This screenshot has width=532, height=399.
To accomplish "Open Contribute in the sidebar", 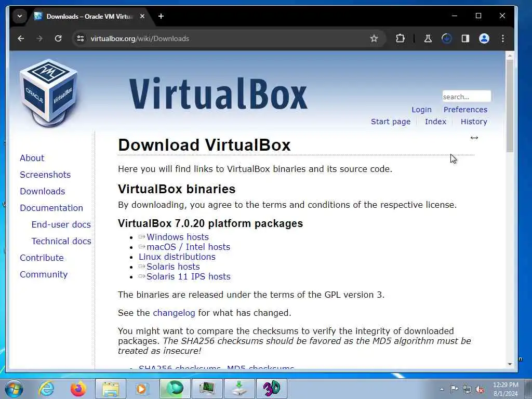I will 42,258.
